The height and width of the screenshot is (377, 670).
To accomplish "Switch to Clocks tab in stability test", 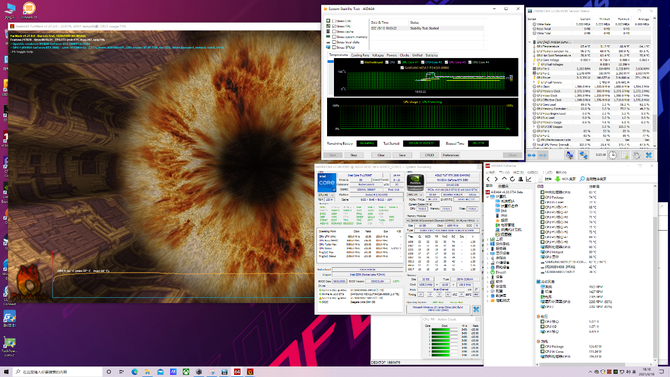I will click(404, 55).
